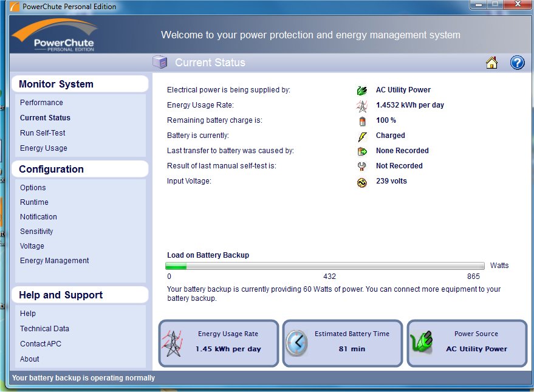Click the 'Remaining battery charge is:' label
Viewport: 534px width, 392px height.
214,120
